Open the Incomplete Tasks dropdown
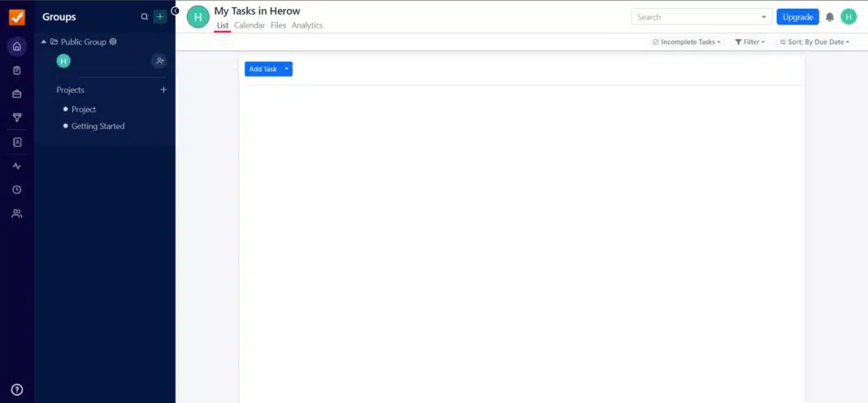The image size is (868, 403). click(x=687, y=42)
